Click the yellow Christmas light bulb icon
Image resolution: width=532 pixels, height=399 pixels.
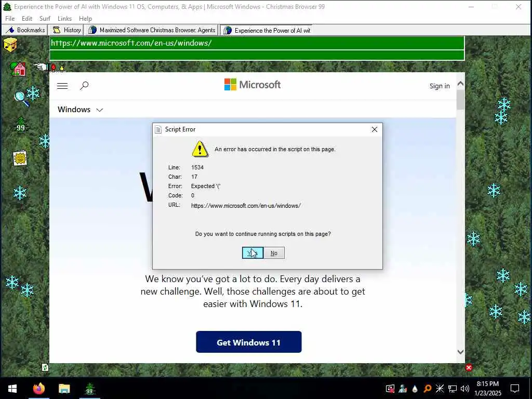point(62,68)
